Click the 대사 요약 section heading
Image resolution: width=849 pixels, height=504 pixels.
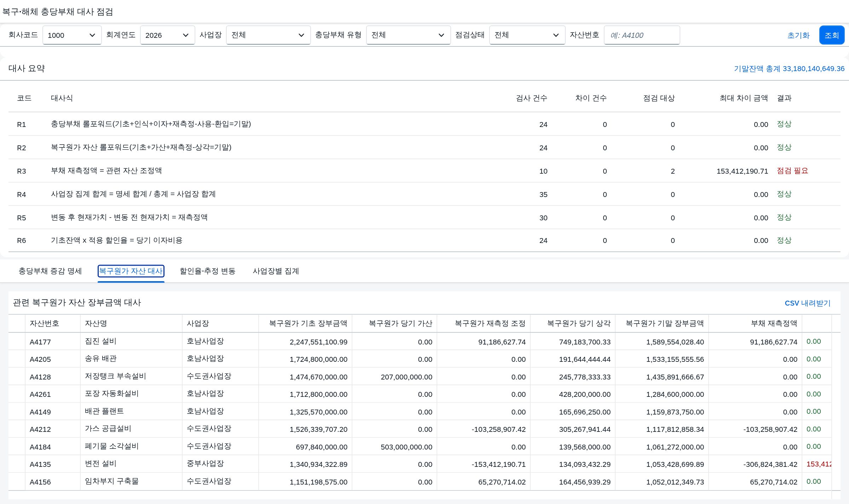[x=27, y=68]
